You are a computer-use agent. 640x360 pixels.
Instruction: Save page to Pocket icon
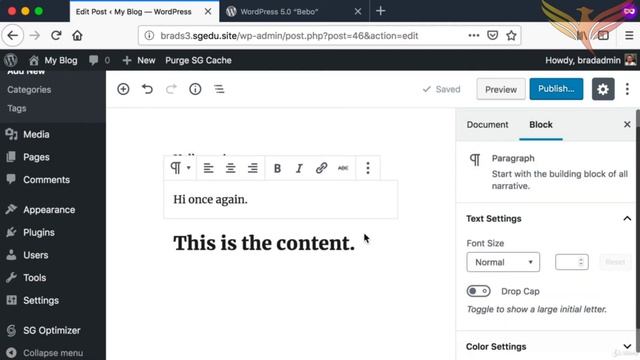point(493,36)
